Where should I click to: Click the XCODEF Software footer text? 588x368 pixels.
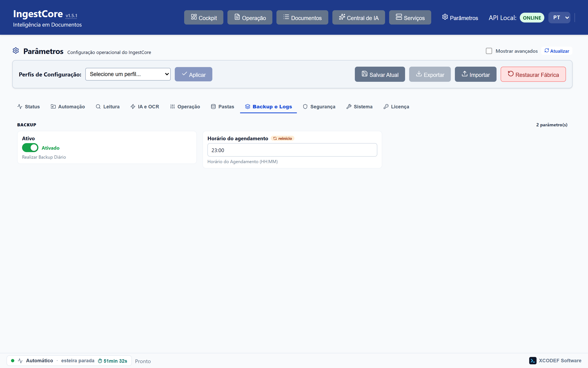pos(560,360)
